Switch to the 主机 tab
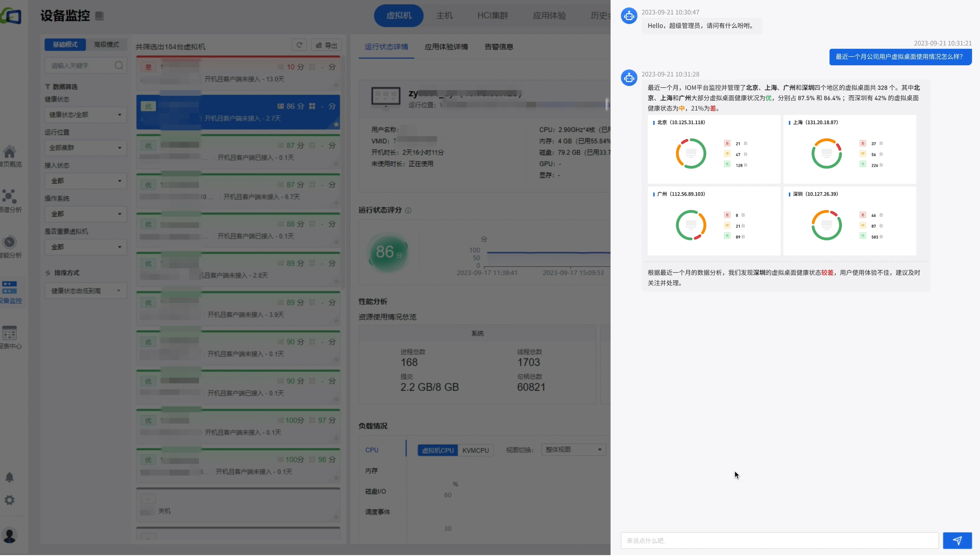The image size is (980, 559). (x=444, y=16)
